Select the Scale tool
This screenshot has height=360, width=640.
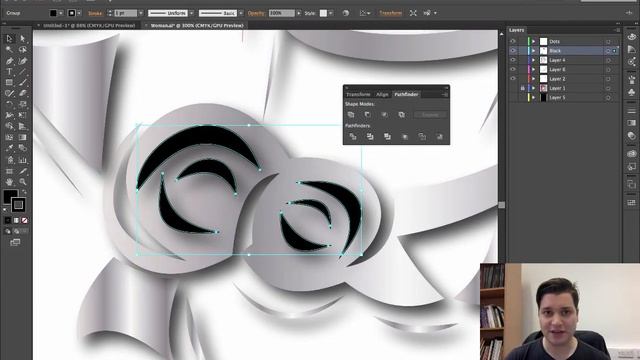pos(22,104)
